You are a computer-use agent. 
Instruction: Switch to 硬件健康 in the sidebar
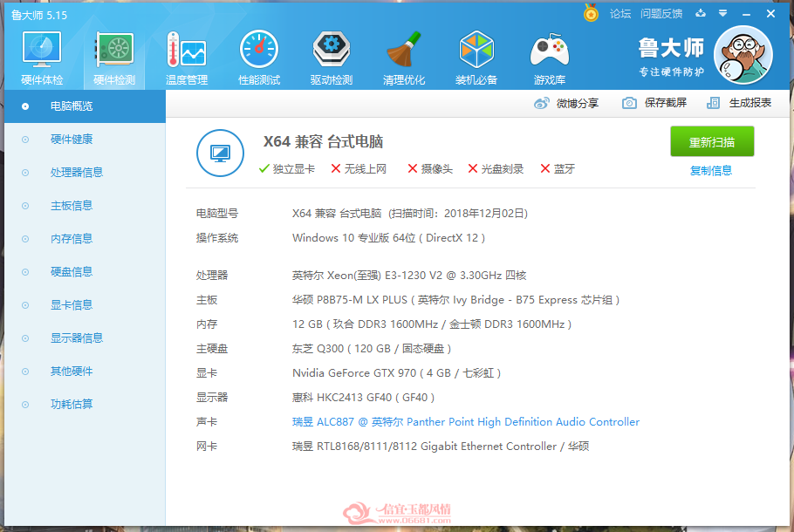[x=86, y=140]
